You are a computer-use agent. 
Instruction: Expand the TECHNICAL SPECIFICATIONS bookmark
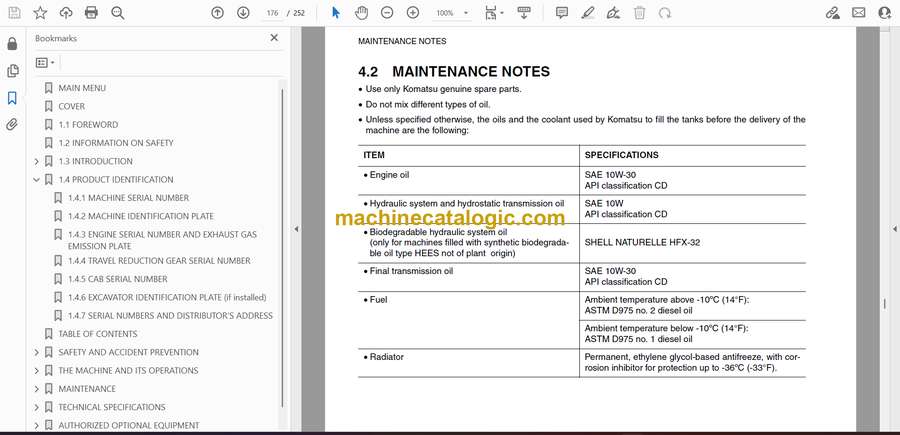click(37, 407)
